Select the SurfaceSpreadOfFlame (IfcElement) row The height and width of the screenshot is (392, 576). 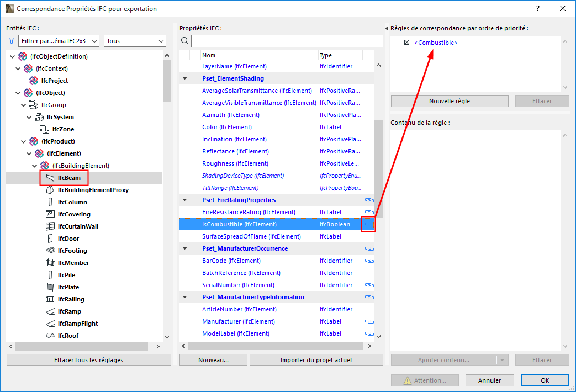coord(276,236)
